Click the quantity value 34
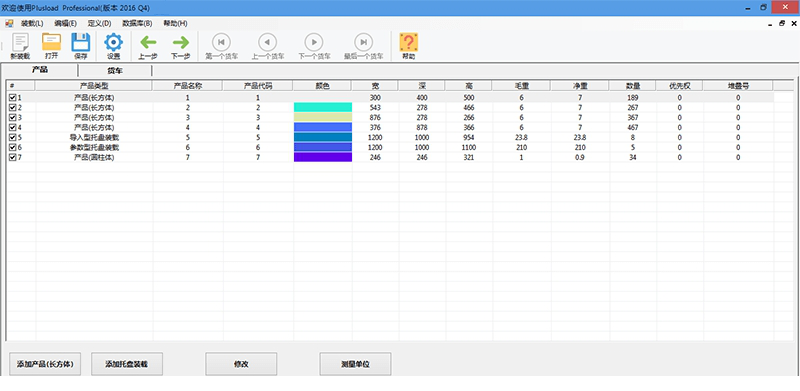Screen dimensions: 800x391 pos(633,157)
